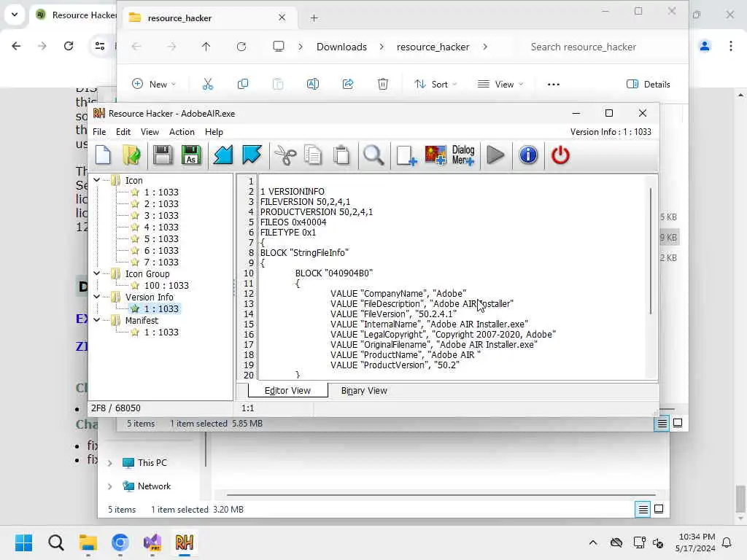Save the file using the floppy disk icon
The height and width of the screenshot is (560, 747).
163,155
